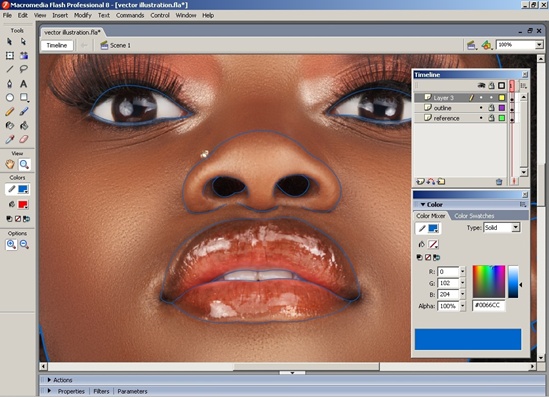549x397 pixels.
Task: Click the Timeline toggle button
Action: pyautogui.click(x=57, y=45)
